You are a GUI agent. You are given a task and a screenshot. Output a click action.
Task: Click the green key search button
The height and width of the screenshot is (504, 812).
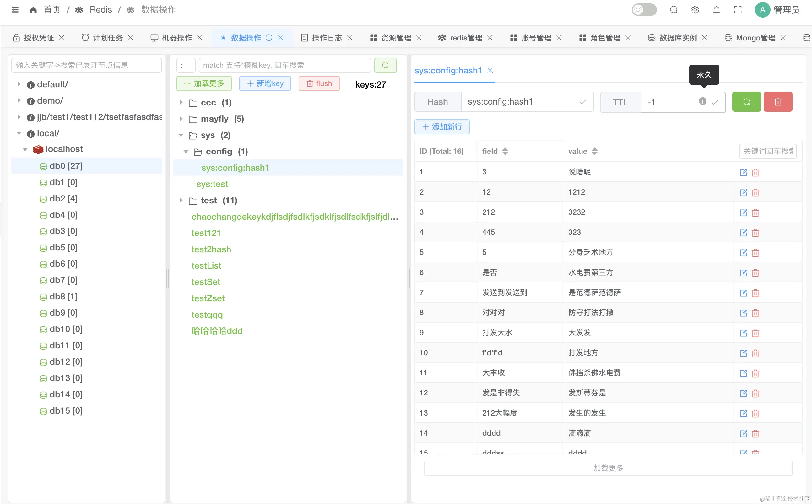tap(385, 65)
